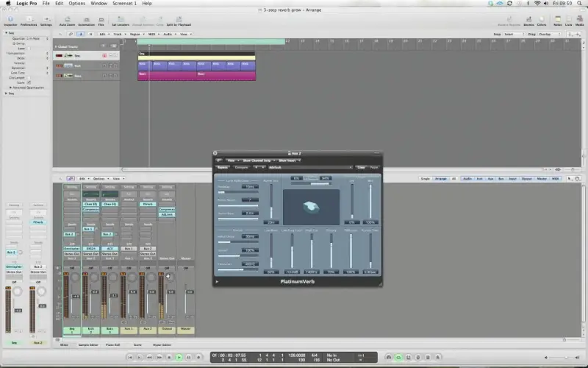Open the Screenset 1 menu

pos(124,3)
